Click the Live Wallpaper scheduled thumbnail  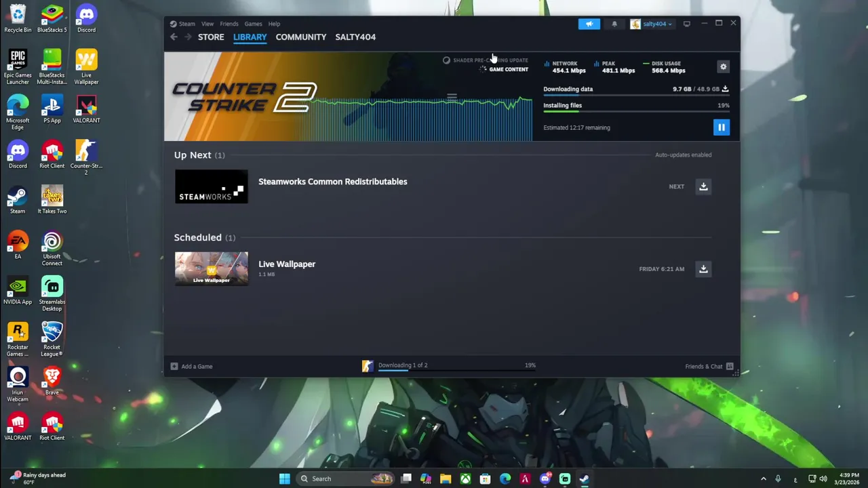click(x=212, y=269)
